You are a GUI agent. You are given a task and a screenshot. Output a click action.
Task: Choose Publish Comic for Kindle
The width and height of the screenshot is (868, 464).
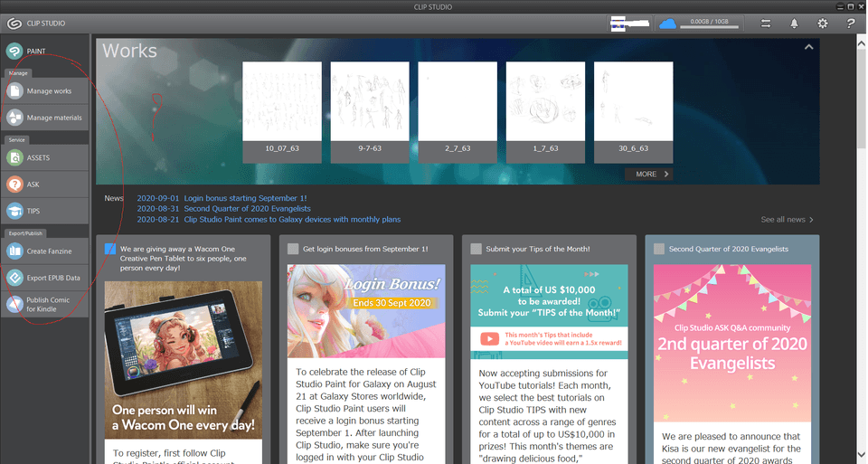[48, 305]
